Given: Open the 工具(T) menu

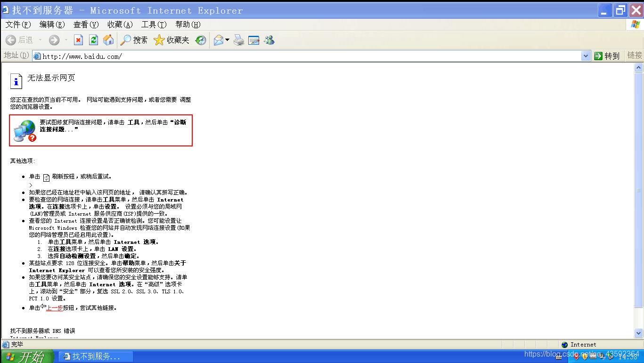Looking at the screenshot, I should click(x=154, y=24).
